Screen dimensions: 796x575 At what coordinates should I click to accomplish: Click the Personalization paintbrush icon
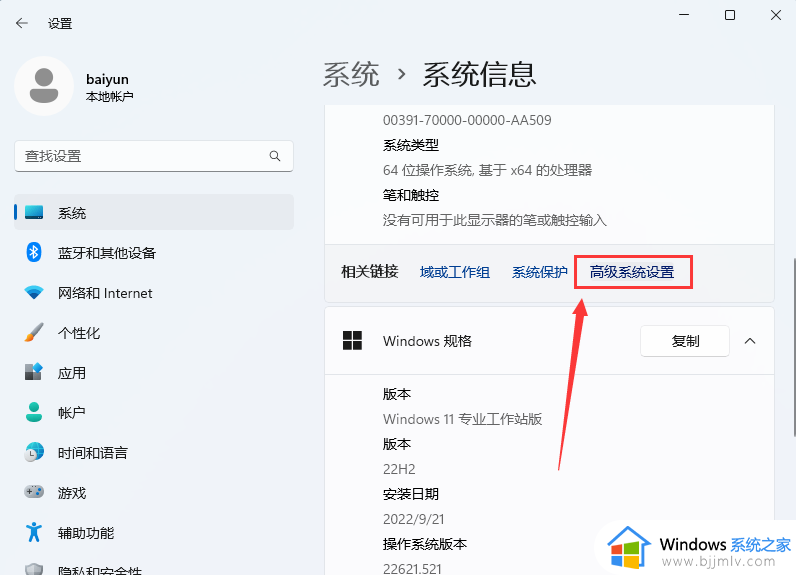[34, 332]
